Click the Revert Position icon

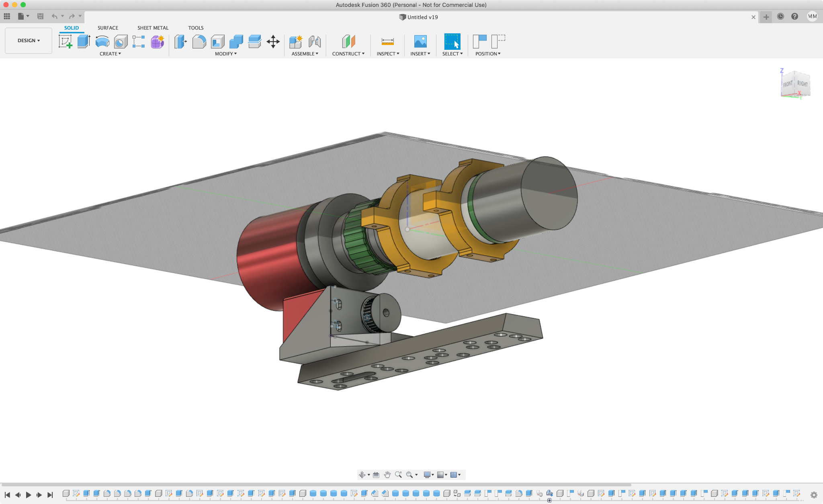498,41
